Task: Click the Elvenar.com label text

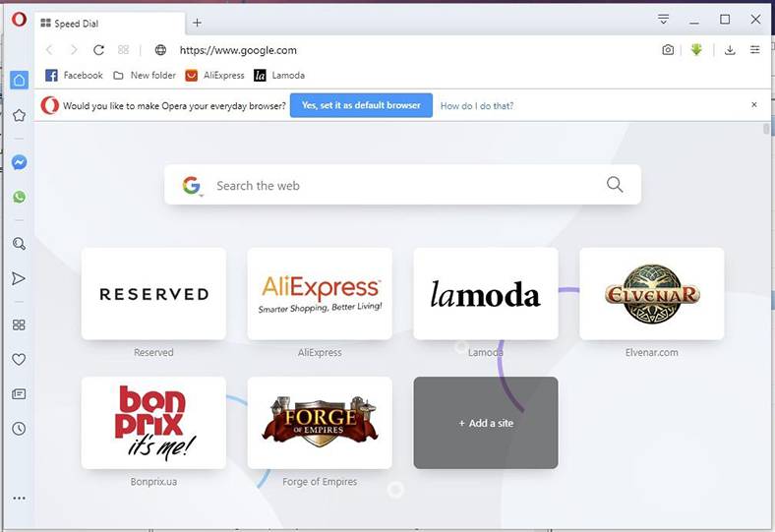Action: tap(651, 352)
